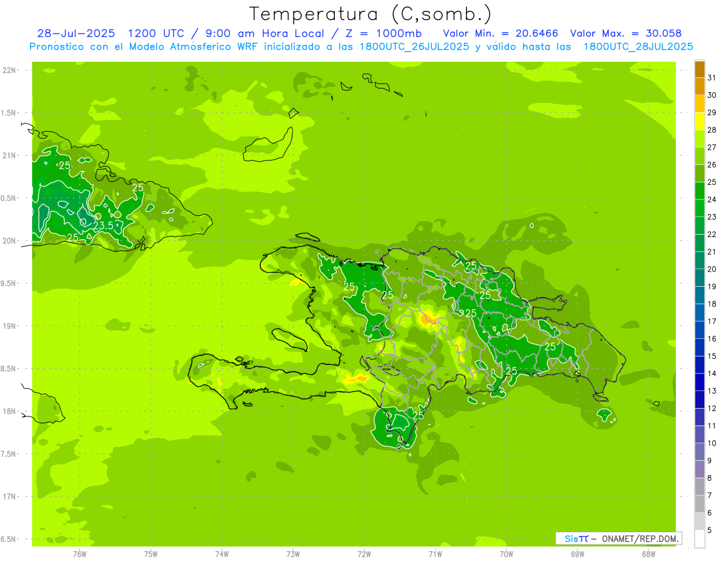Select the Valor Min. = 20.6466 text

click(500, 33)
